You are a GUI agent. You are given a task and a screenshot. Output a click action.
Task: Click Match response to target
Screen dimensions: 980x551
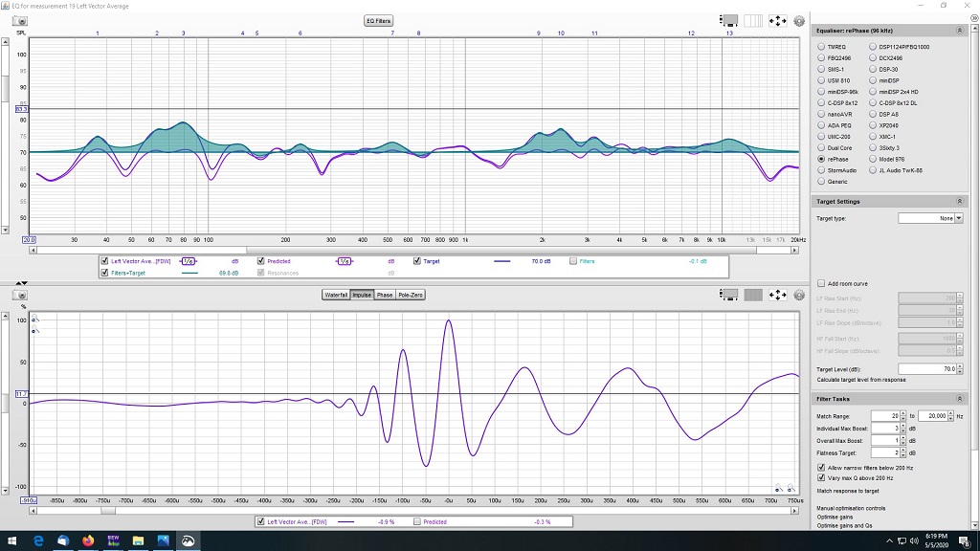(x=848, y=491)
